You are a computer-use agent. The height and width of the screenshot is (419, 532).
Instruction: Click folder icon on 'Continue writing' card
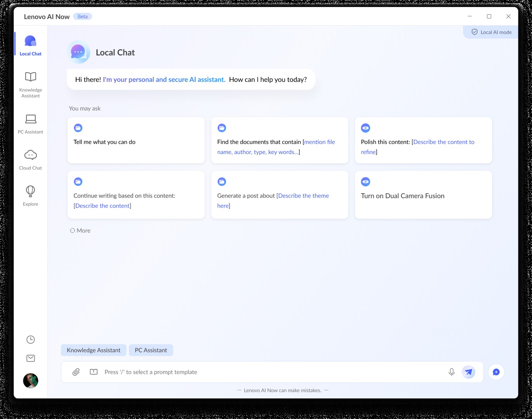click(78, 182)
